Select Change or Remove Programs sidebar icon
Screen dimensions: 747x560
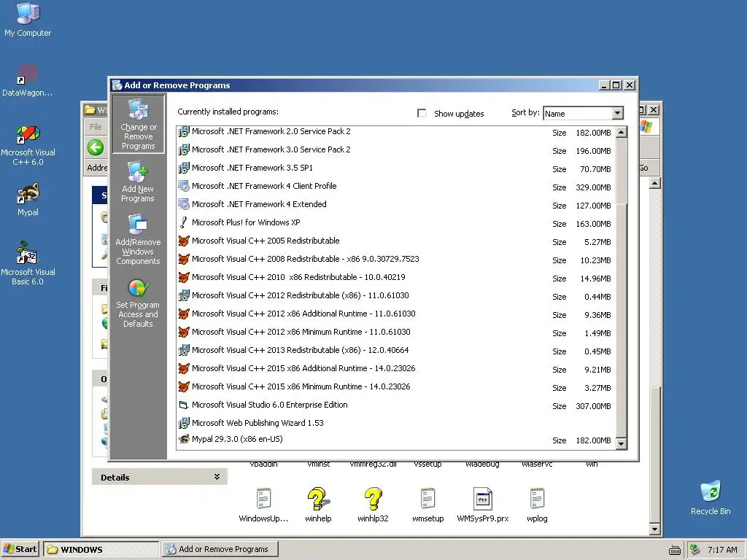[x=138, y=124]
